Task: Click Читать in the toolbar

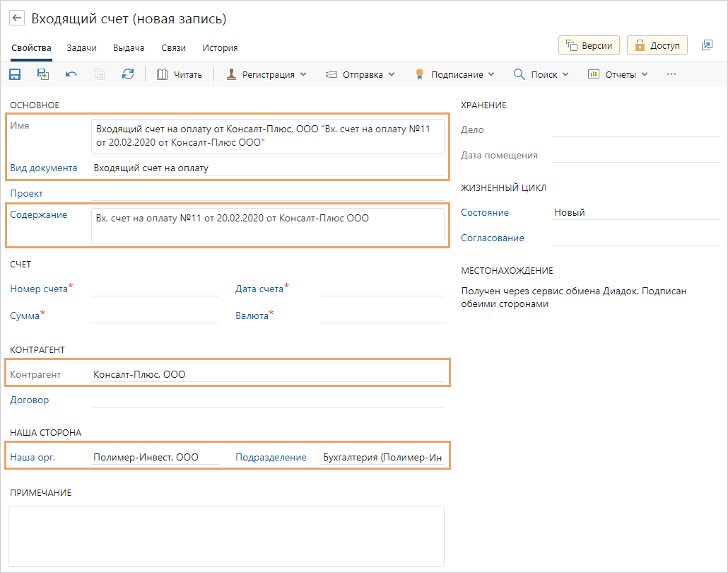Action: pos(180,74)
